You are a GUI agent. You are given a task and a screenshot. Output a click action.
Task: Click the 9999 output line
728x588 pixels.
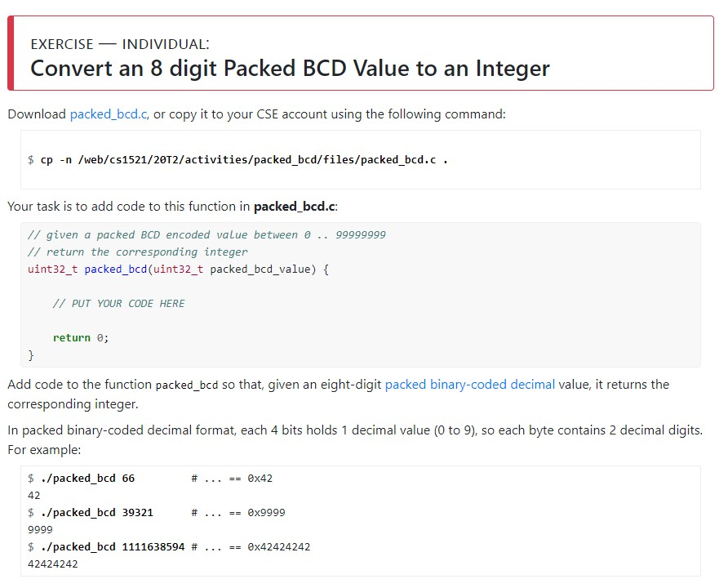[x=40, y=529]
